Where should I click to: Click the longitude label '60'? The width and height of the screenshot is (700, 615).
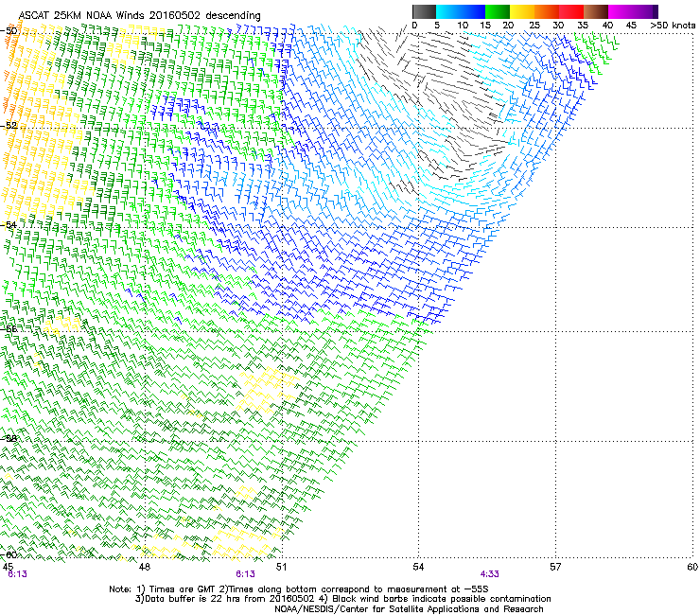pyautogui.click(x=692, y=567)
